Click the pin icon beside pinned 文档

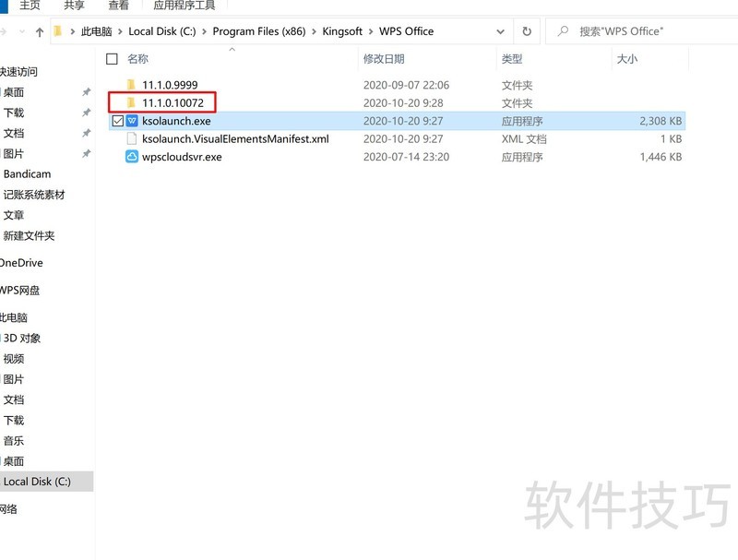tap(86, 133)
